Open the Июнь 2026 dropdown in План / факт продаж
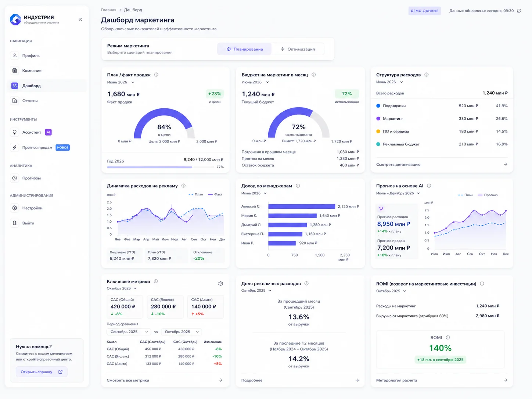532x399 pixels. coord(121,82)
